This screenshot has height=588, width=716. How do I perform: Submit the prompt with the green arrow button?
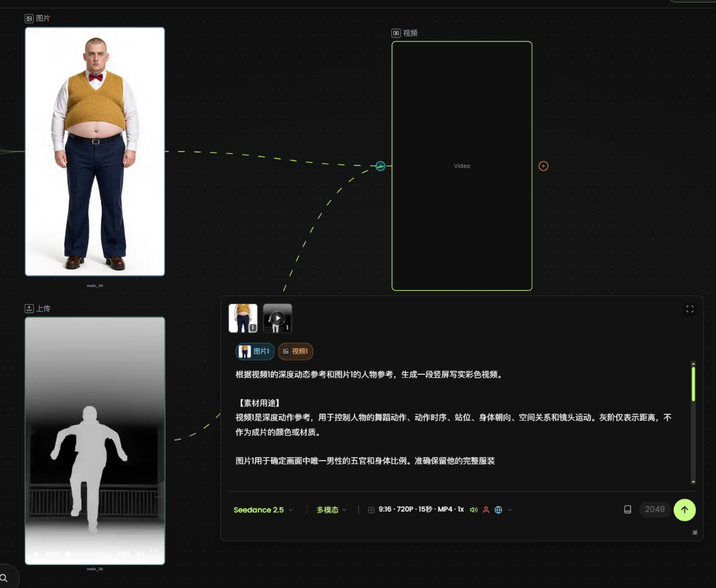coord(684,510)
